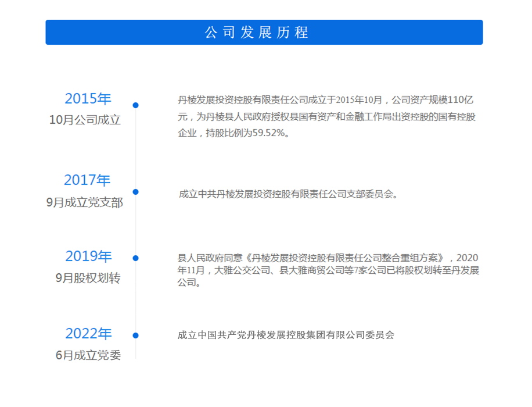Select the 2019年 timeline dot
Viewport: 532px width, 407px height.
point(136,258)
